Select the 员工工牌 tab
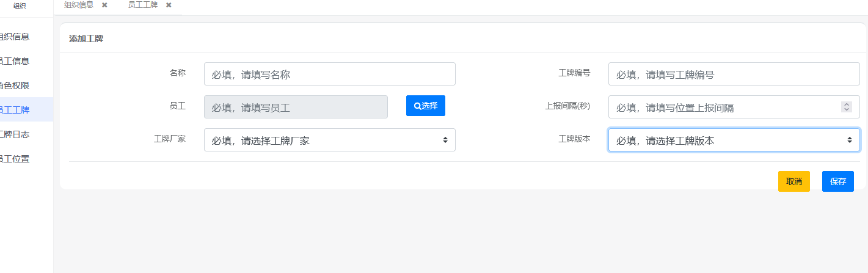The width and height of the screenshot is (868, 273). 143,5
